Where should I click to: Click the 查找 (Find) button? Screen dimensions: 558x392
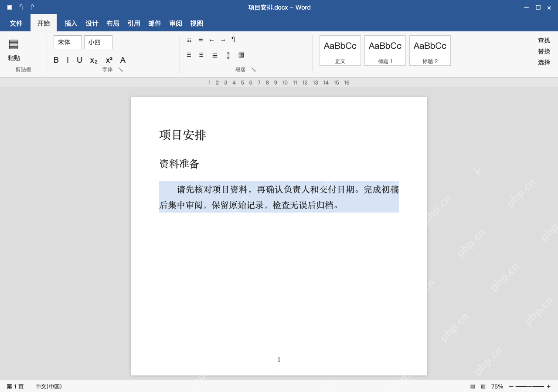(544, 41)
